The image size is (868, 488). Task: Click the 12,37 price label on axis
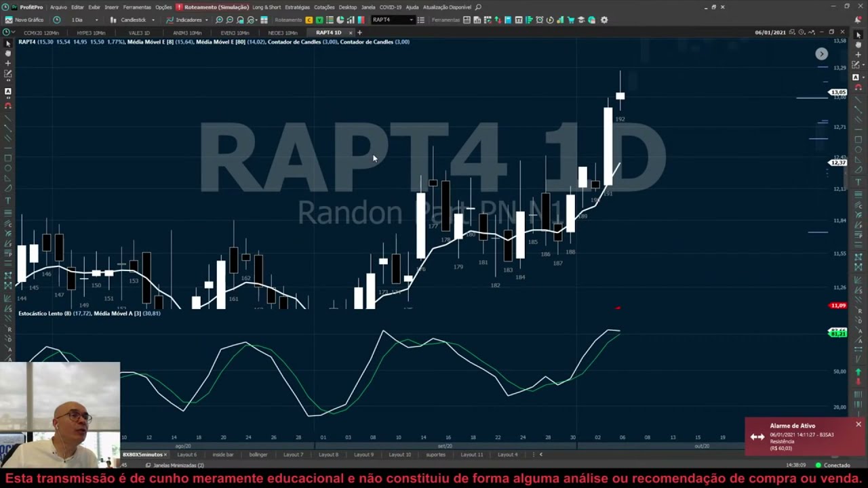(x=838, y=163)
